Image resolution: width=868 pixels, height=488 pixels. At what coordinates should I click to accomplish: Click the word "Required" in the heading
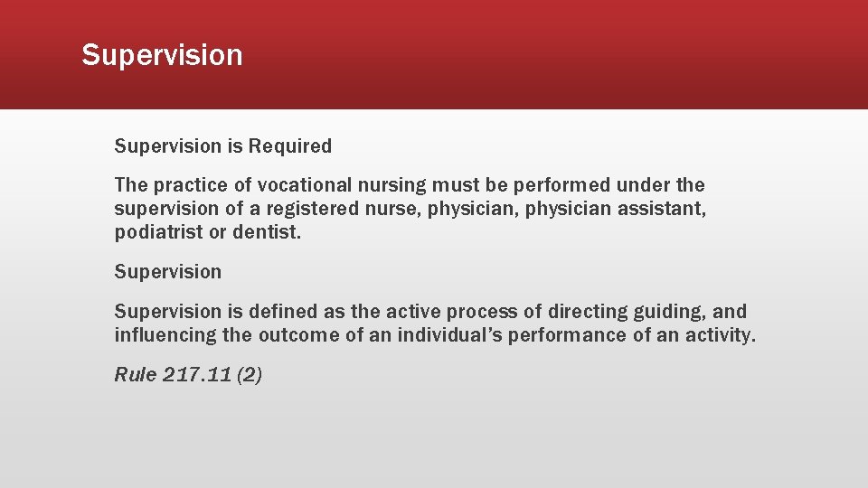289,146
